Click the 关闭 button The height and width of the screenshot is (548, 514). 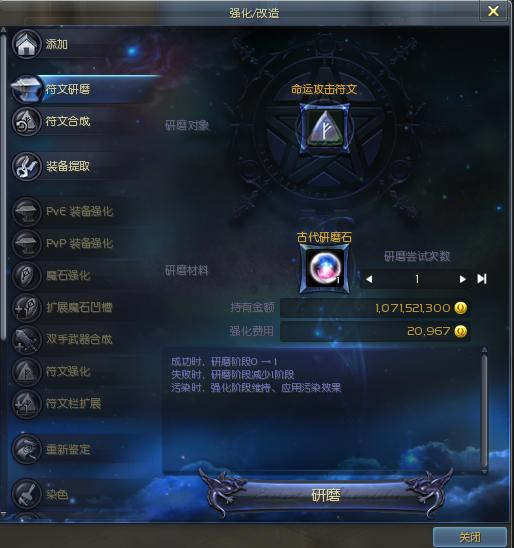[x=470, y=537]
